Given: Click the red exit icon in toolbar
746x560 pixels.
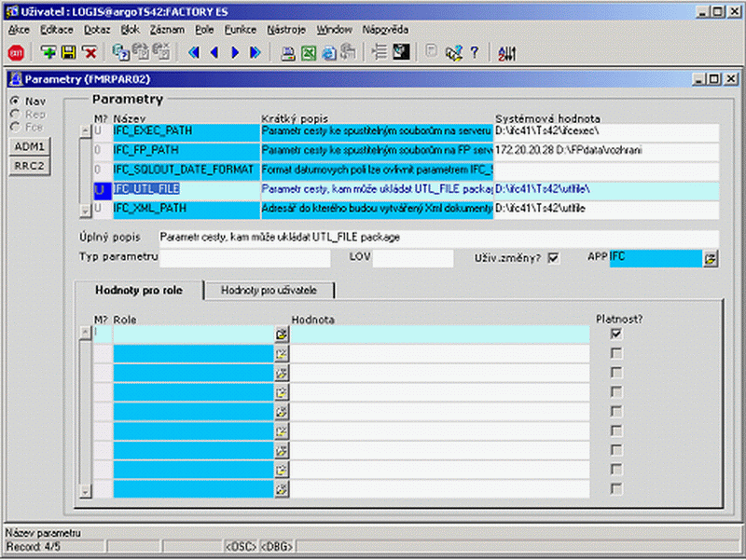Looking at the screenshot, I should point(16,53).
